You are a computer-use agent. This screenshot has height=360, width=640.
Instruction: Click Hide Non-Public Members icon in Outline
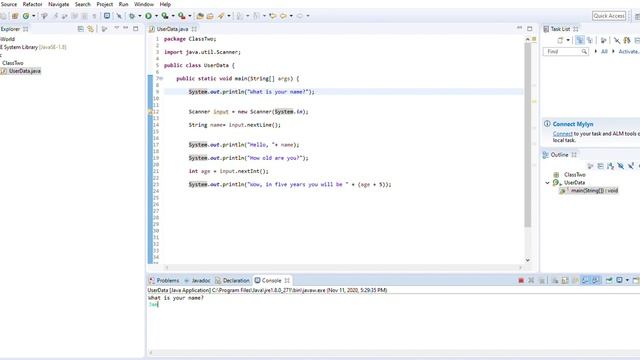638,166
